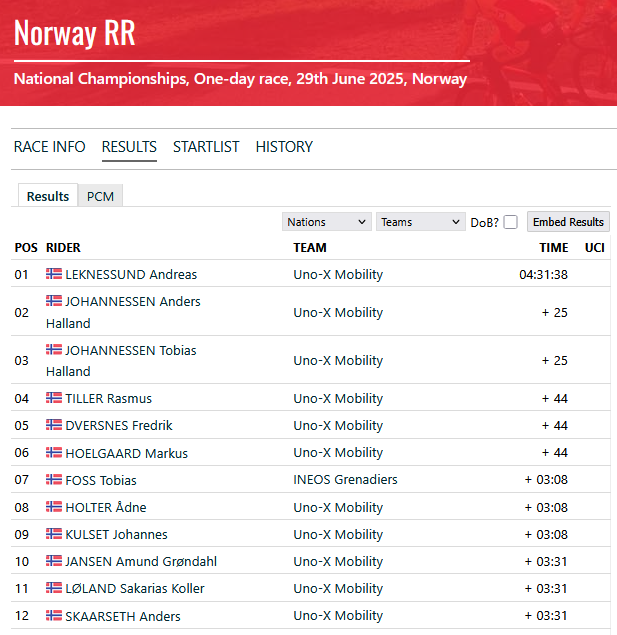Open rider TILLER Rasmus link
This screenshot has width=617, height=635.
(x=109, y=398)
